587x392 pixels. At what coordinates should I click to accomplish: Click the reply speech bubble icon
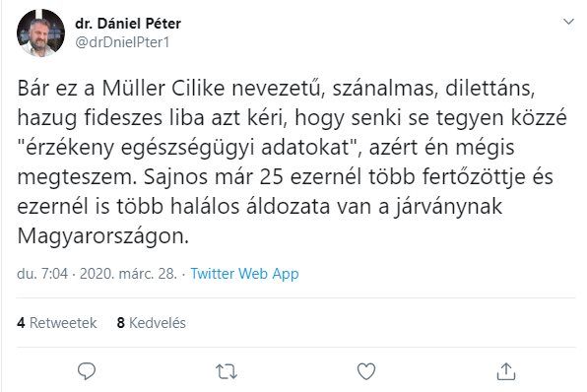pyautogui.click(x=87, y=371)
